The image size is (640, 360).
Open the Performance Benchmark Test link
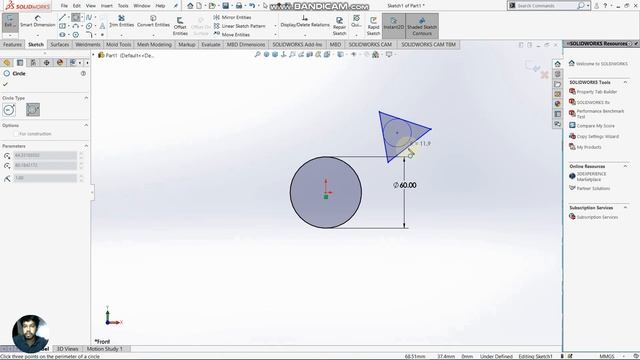click(x=600, y=113)
